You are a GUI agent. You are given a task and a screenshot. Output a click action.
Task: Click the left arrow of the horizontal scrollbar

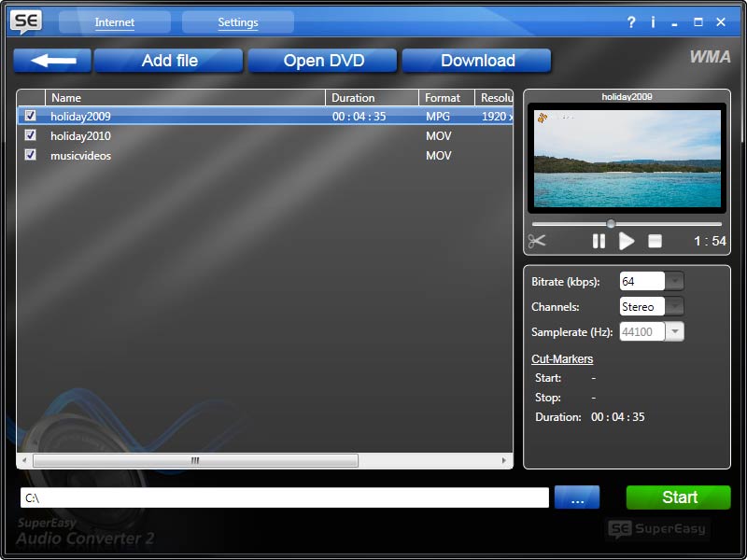tap(24, 460)
